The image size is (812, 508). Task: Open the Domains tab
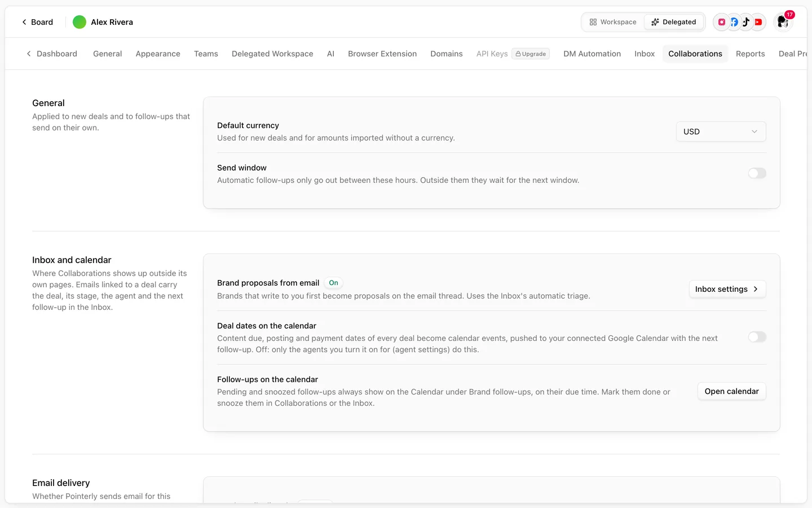tap(447, 54)
